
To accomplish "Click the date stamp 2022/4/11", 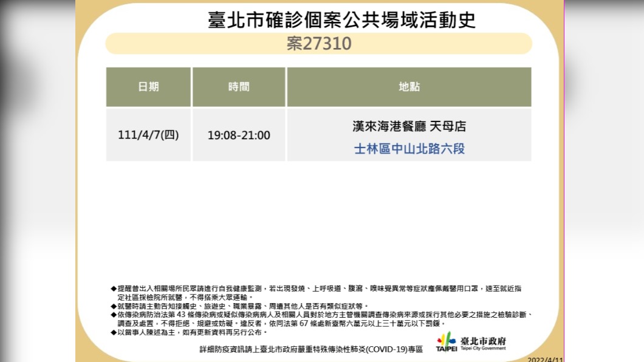I will (x=545, y=360).
